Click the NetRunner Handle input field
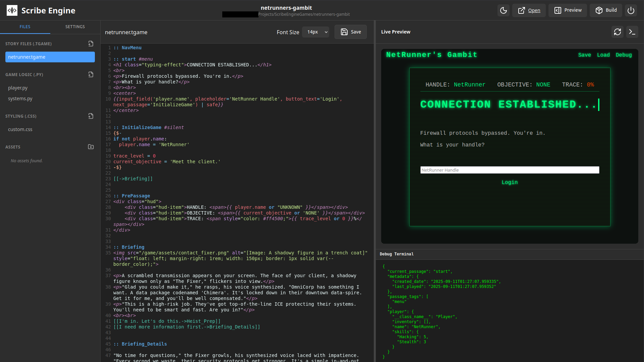644x362 pixels. pos(509,170)
